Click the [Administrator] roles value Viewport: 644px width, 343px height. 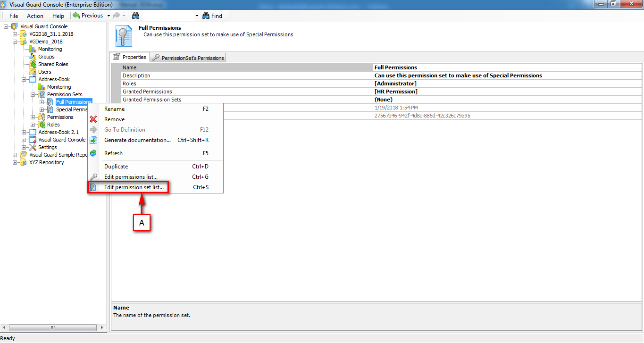395,84
